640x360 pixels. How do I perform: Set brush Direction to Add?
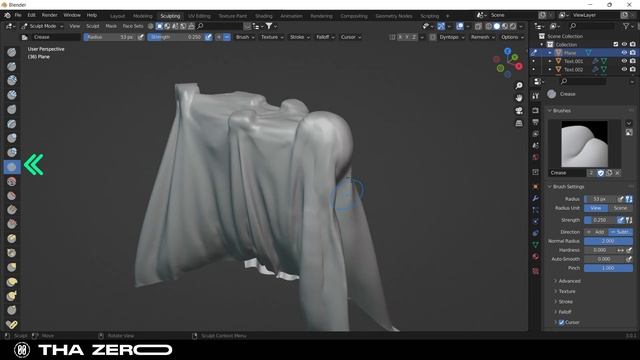click(x=596, y=232)
